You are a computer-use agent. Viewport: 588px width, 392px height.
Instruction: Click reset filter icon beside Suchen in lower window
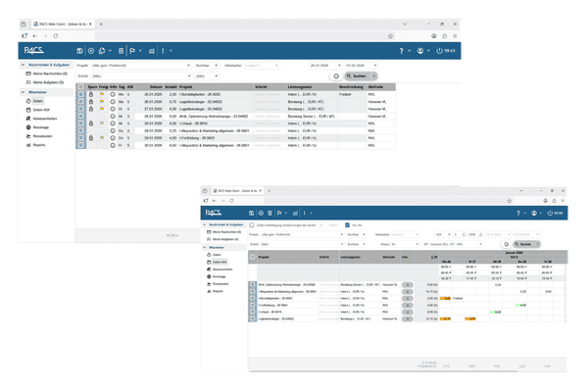click(506, 244)
